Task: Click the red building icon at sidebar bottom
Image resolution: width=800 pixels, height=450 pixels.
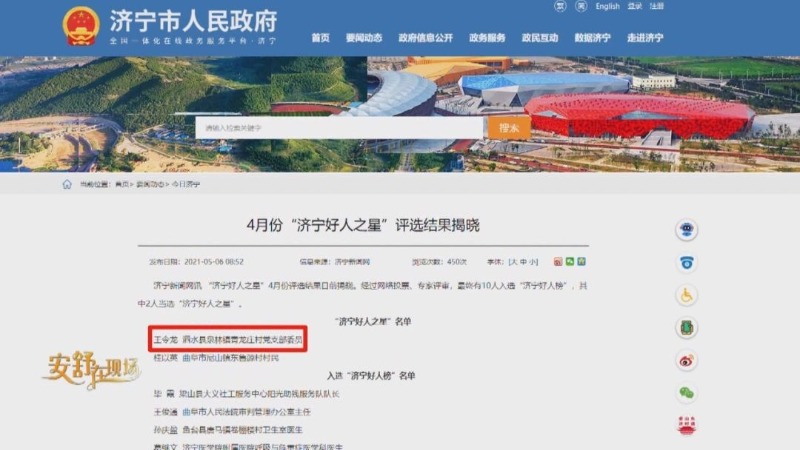Action: 686,425
